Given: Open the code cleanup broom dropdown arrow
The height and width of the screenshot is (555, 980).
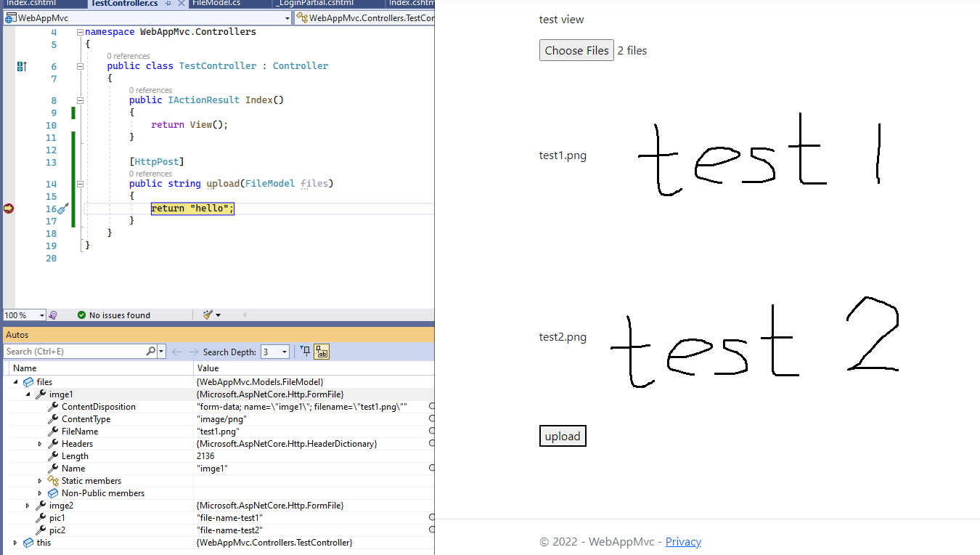Looking at the screenshot, I should 218,315.
